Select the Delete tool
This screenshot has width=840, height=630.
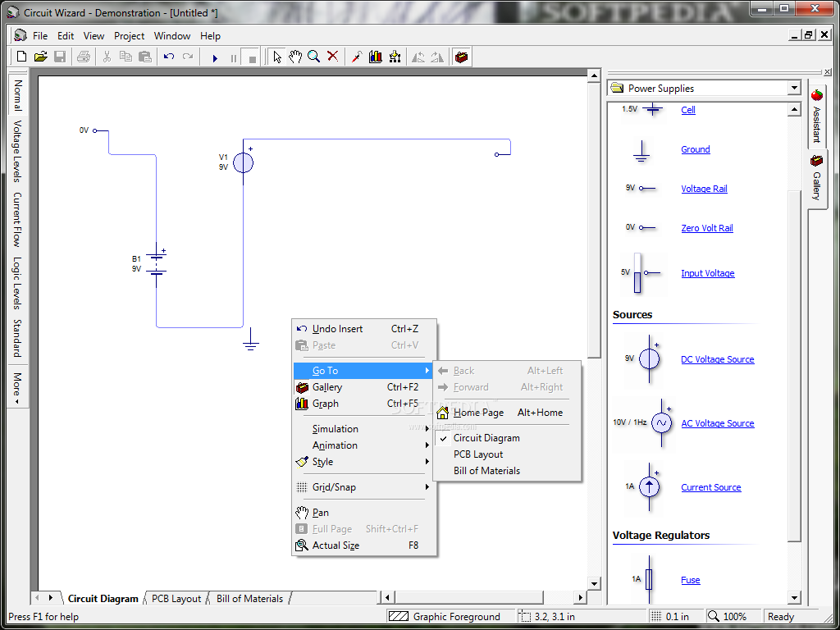click(x=331, y=57)
